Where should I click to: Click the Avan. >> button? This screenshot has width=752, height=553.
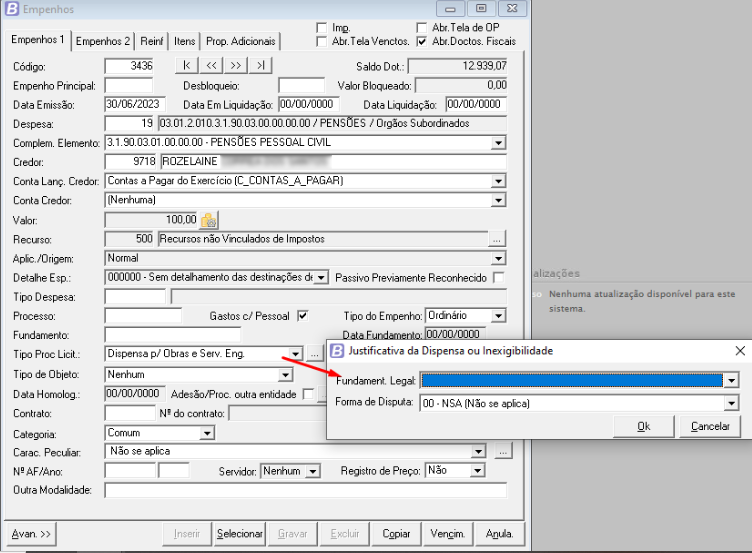coord(31,534)
